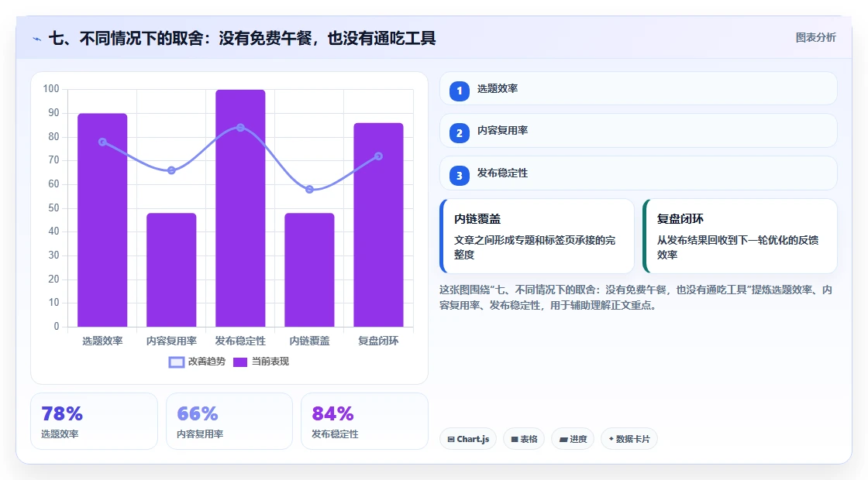Viewport: 868px width, 480px height.
Task: Click the text 从发布结果回收到下一轮优化的反馈效率
Action: point(738,247)
